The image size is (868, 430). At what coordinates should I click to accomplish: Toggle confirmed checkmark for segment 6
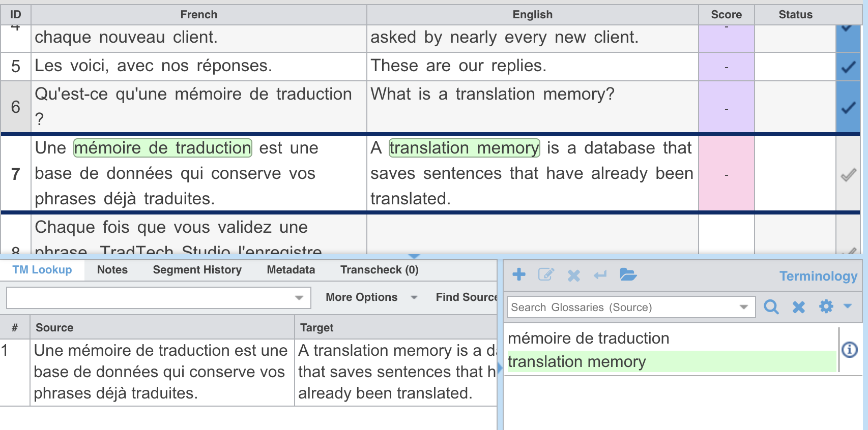(x=848, y=107)
